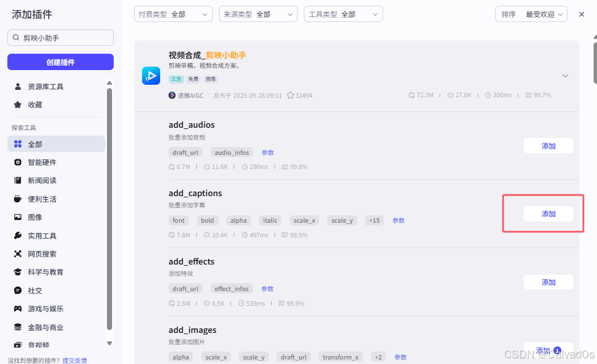Screen dimensions: 597x364
Task: Add the add_captions tool
Action: click(548, 214)
